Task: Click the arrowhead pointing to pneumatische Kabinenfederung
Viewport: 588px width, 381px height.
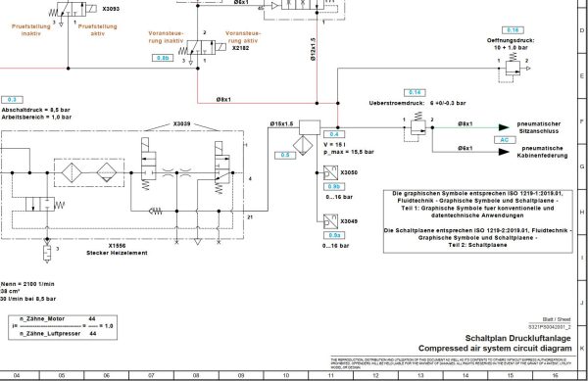Action: [504, 152]
